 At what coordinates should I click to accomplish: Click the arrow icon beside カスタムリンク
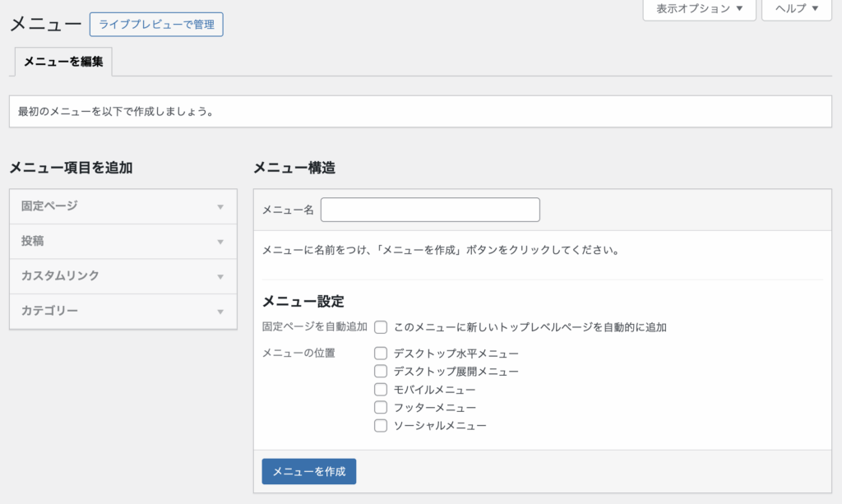(220, 277)
